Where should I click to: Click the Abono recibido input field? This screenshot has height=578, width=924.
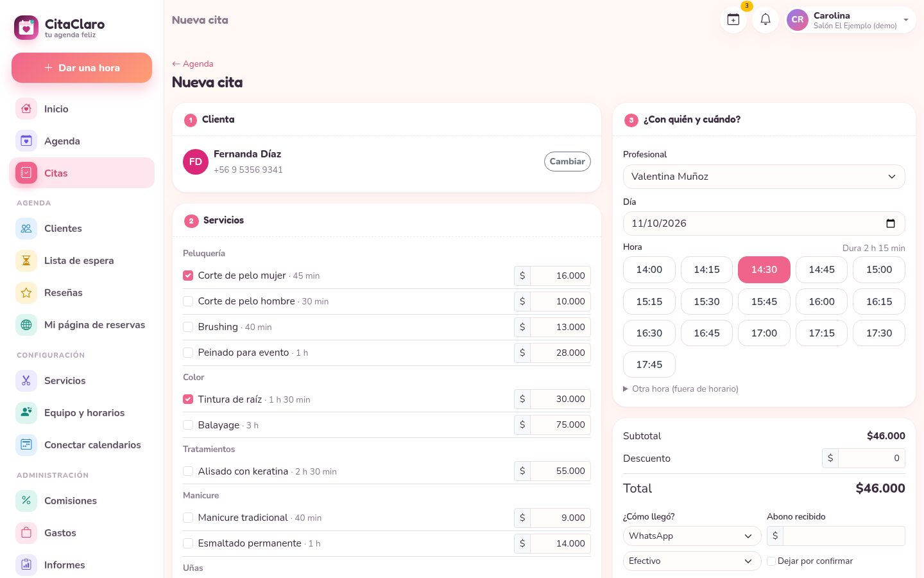(844, 536)
